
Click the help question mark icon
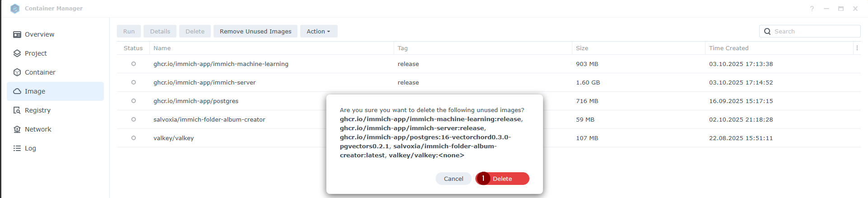coord(812,9)
